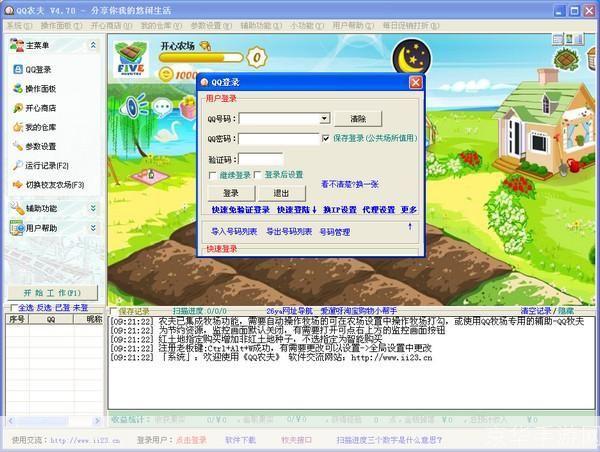
Task: Toggle 全选 checkbox above the account list
Action: tap(14, 308)
